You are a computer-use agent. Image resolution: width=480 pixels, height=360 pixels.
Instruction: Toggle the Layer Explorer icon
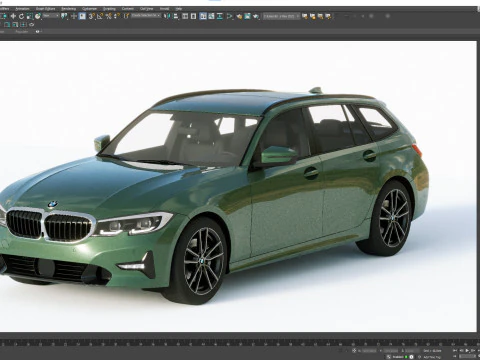click(x=193, y=16)
